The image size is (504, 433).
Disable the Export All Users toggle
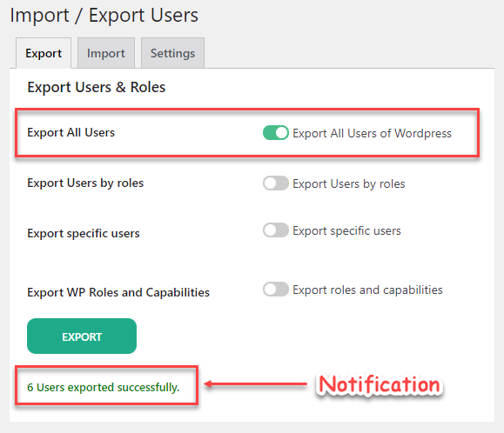tap(275, 133)
